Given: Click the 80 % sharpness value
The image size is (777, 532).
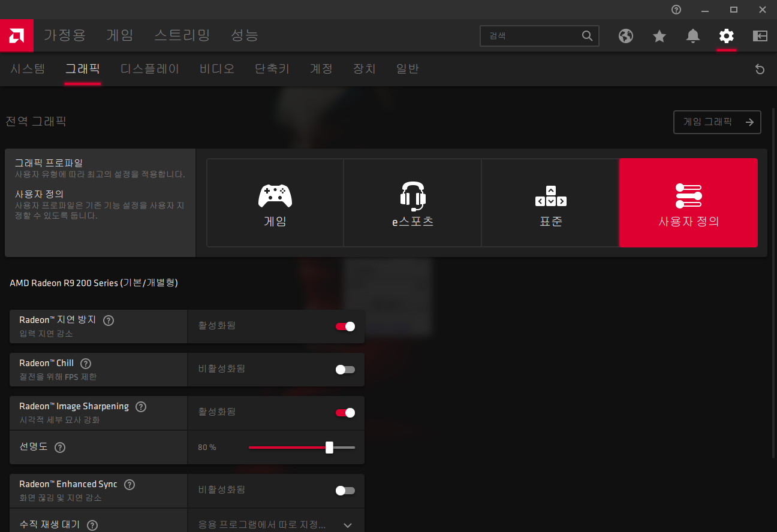Looking at the screenshot, I should point(207,448).
